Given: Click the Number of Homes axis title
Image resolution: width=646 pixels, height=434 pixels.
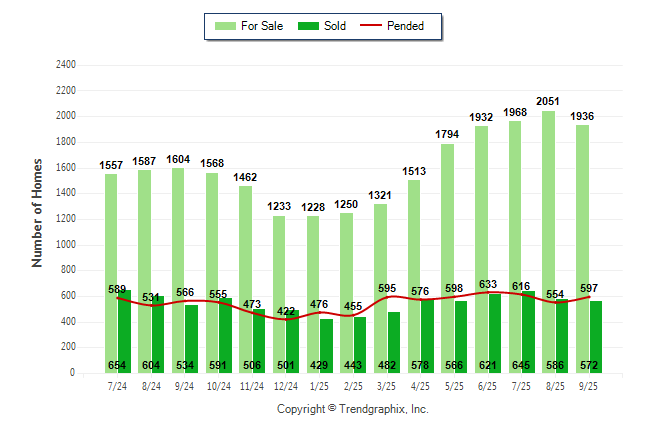Looking at the screenshot, I should click(38, 212).
